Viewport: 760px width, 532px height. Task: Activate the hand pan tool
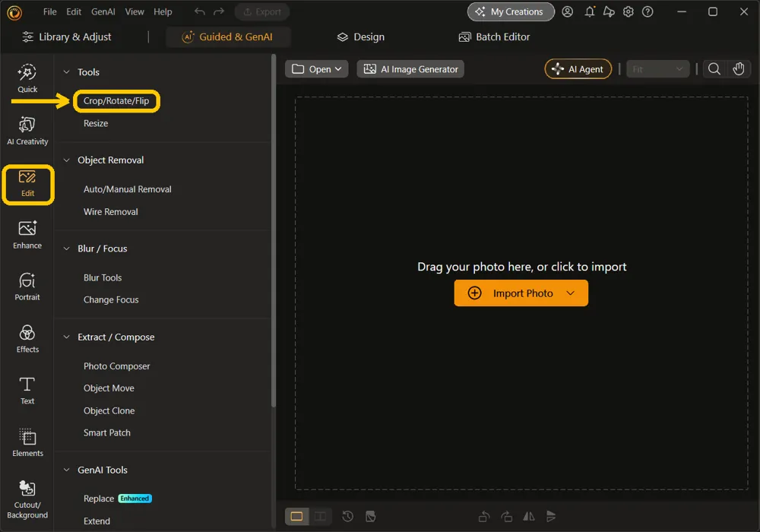[739, 69]
